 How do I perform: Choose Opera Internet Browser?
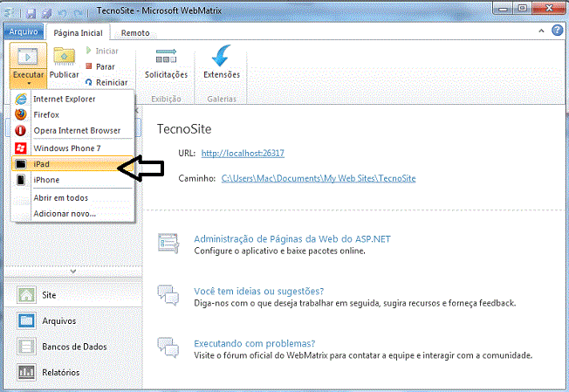pos(72,131)
